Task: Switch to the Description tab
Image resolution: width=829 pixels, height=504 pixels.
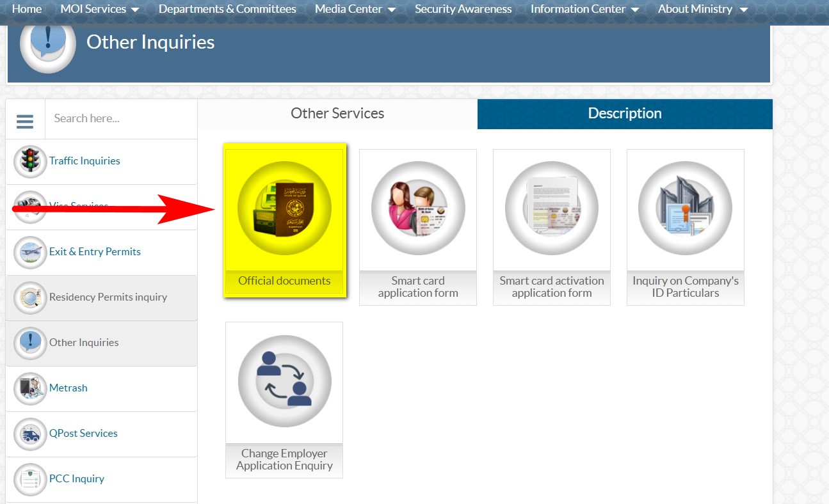Action: (625, 114)
